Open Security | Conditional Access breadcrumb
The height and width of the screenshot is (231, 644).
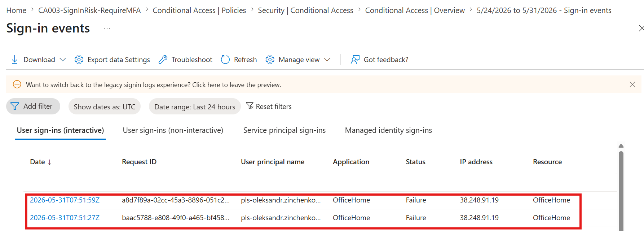(306, 10)
